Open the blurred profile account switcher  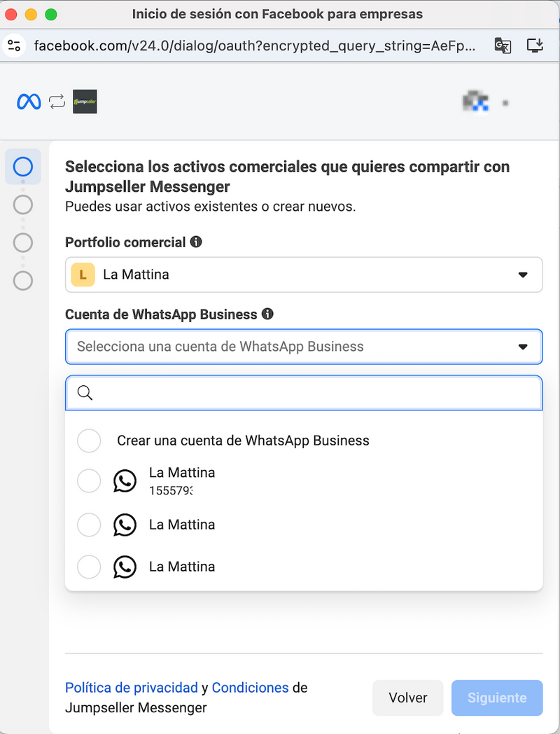point(484,102)
